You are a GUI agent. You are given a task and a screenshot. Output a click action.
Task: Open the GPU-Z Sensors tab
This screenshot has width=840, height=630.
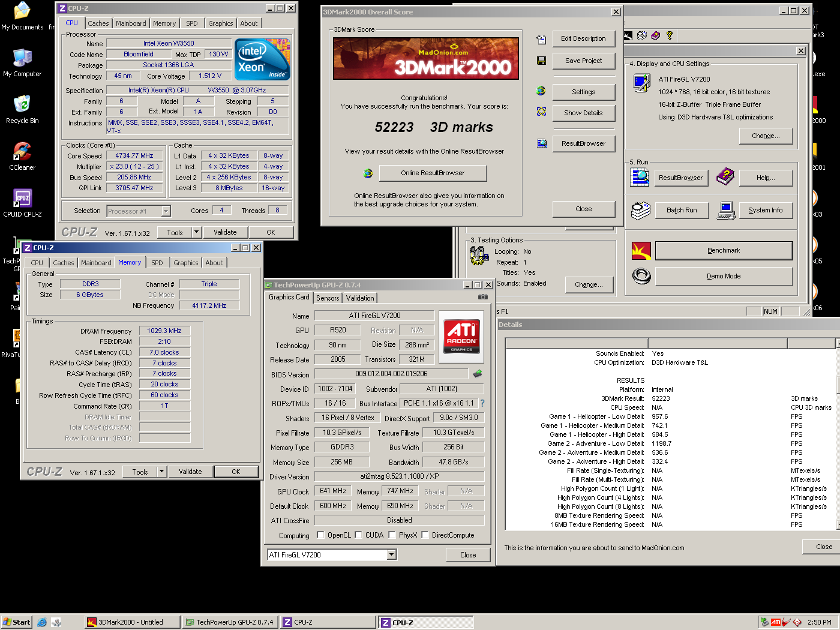[328, 298]
